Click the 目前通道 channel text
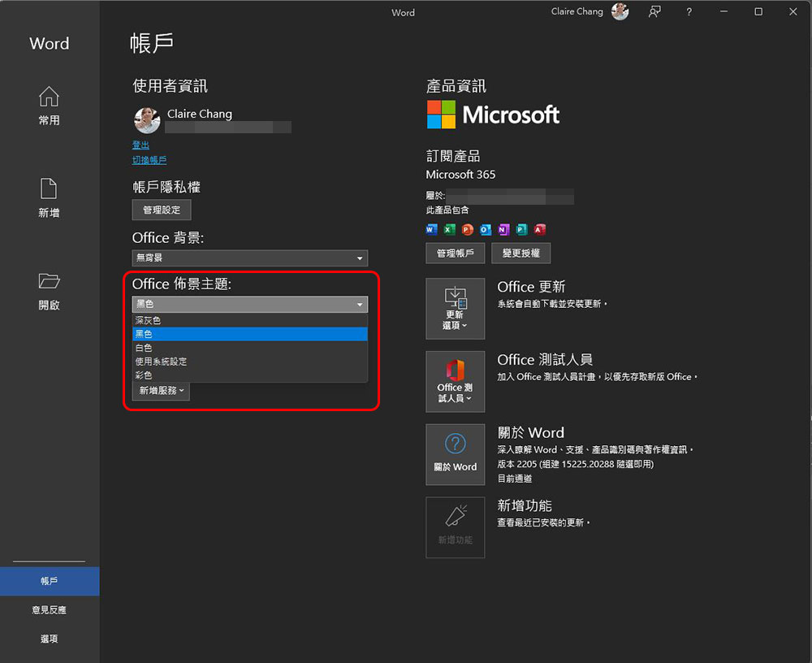This screenshot has width=812, height=663. pos(515,479)
